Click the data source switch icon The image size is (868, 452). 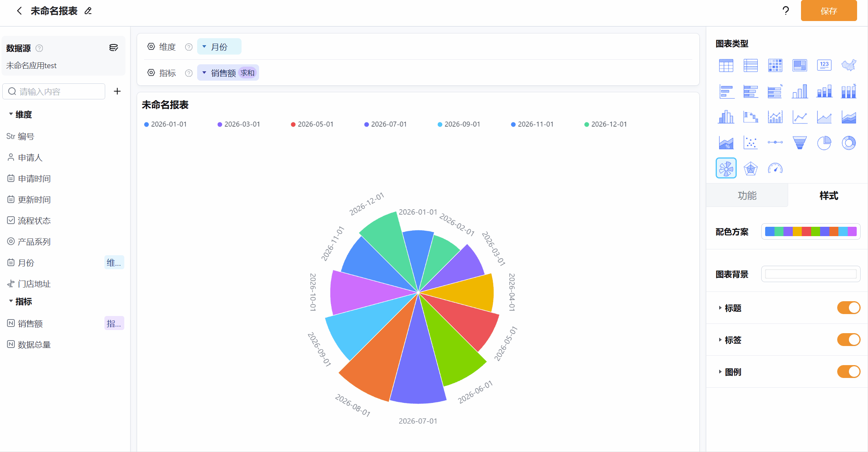pyautogui.click(x=113, y=48)
